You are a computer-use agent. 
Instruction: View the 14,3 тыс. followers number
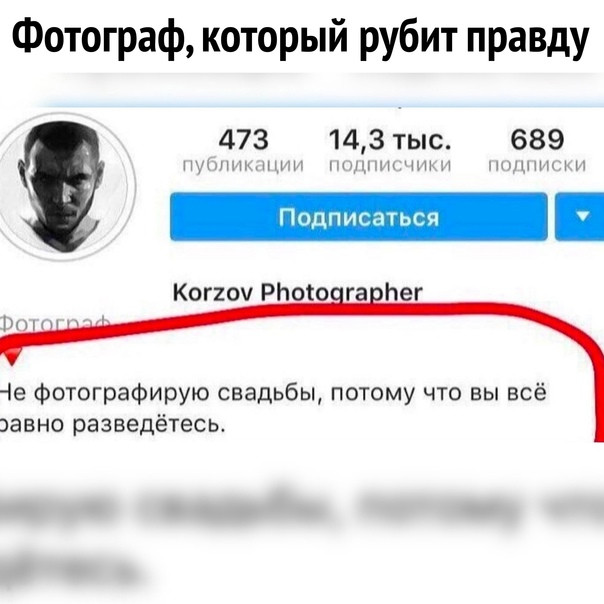[390, 139]
